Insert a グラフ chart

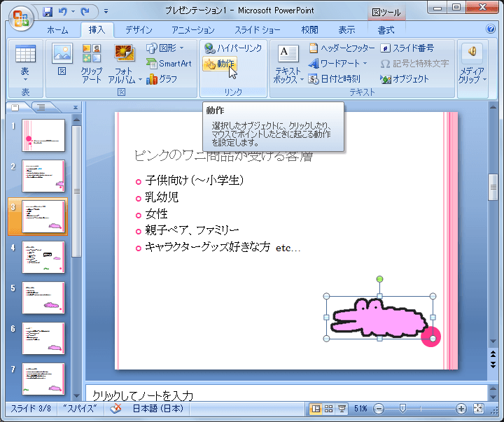162,79
